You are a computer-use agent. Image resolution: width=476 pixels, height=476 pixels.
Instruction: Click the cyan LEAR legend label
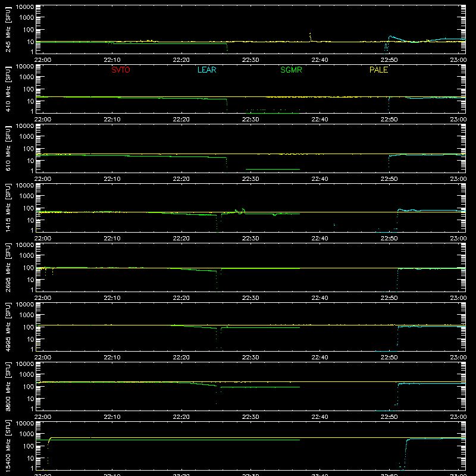click(206, 70)
